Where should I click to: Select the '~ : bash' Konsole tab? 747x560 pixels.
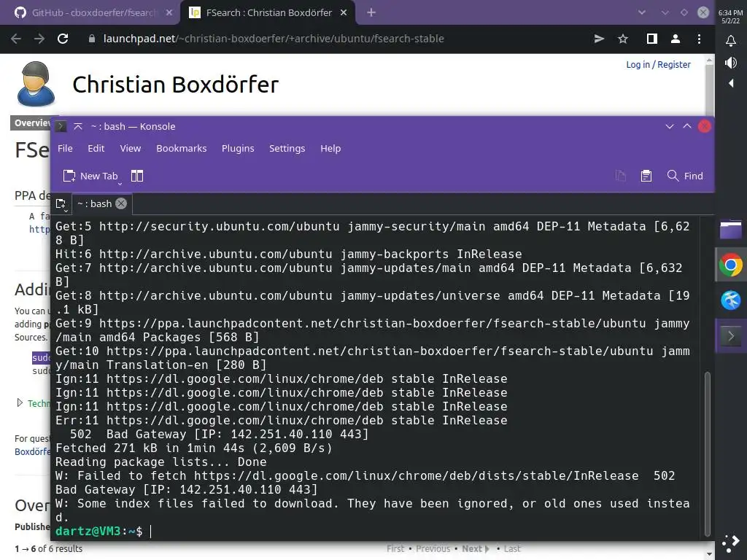tap(94, 203)
